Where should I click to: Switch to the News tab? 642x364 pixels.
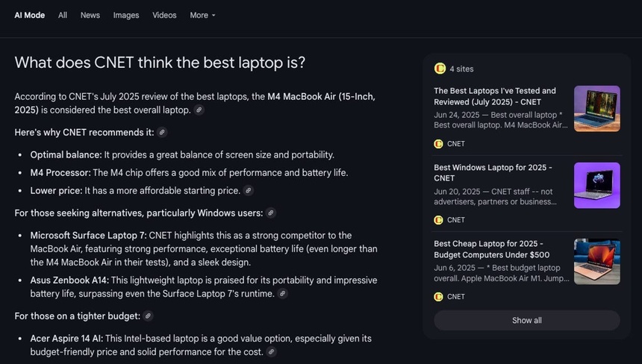(x=90, y=15)
